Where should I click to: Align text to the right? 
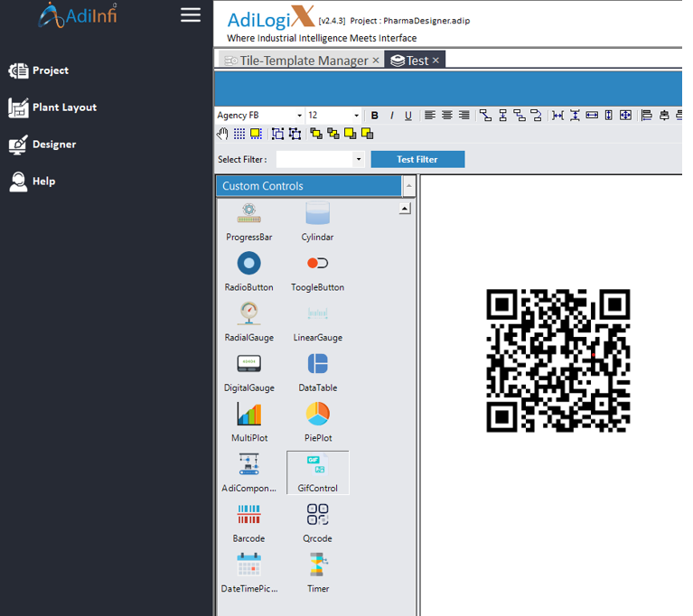point(464,116)
